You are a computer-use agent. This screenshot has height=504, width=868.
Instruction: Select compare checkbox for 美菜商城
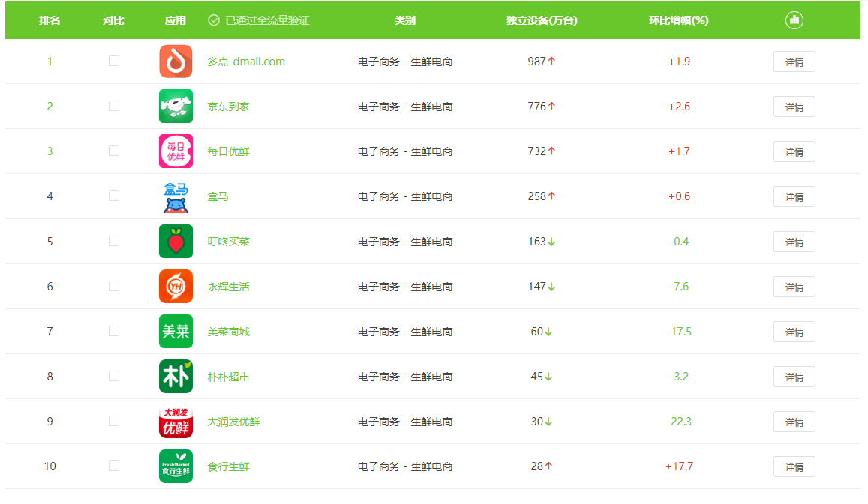tap(114, 331)
